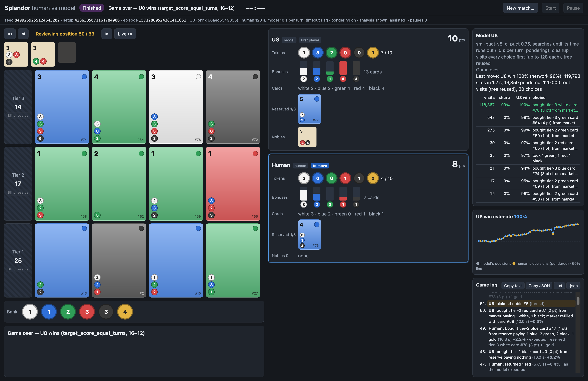Blind reserve from the Tier 3 deck
Image resolution: width=588 pixels, height=381 pixels.
(18, 107)
